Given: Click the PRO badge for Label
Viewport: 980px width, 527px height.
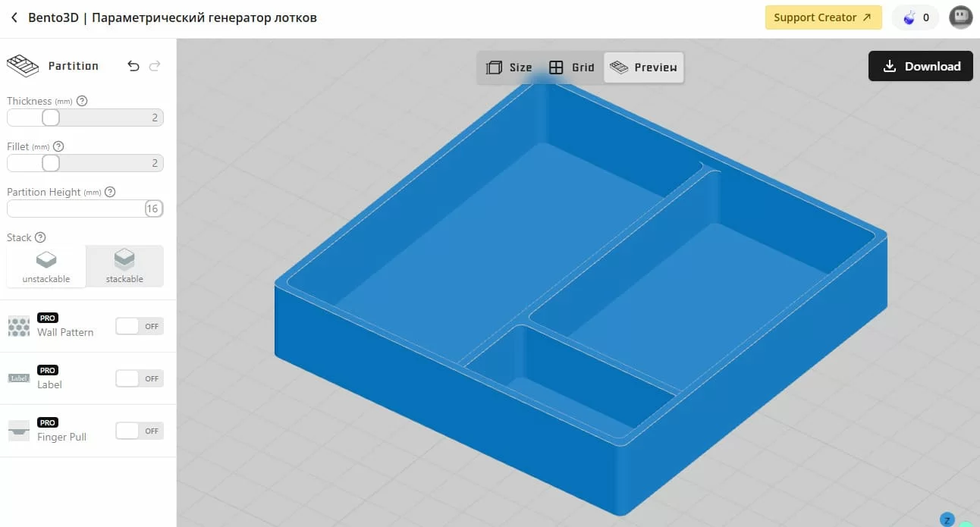Looking at the screenshot, I should (x=48, y=370).
